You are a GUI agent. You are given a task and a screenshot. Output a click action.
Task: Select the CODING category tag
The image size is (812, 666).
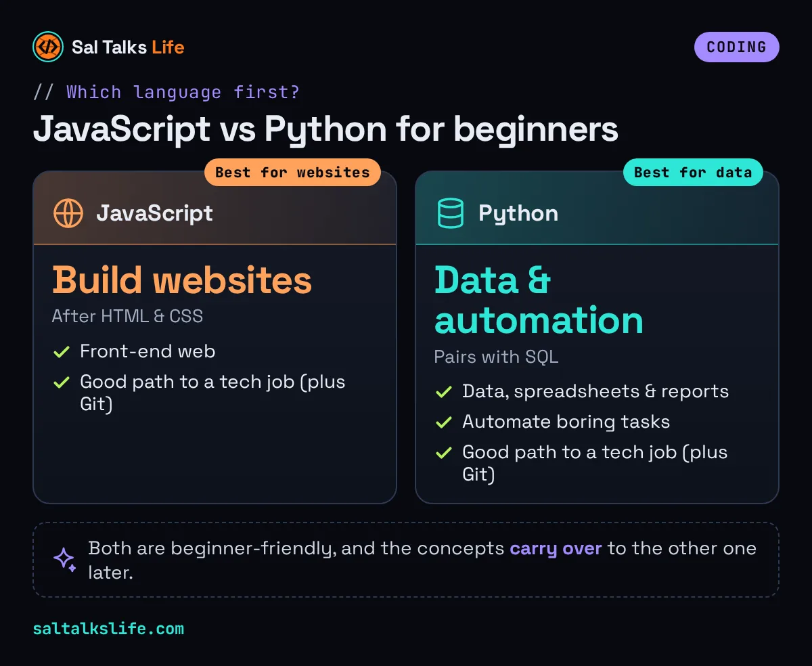(736, 47)
